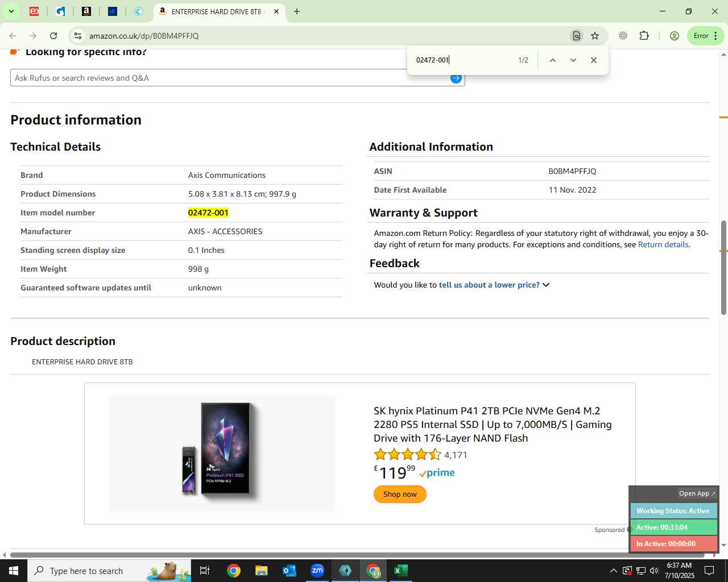Open the SK hynix Platinum P41 title link
Viewport: 728px width, 582px height.
pos(493,425)
